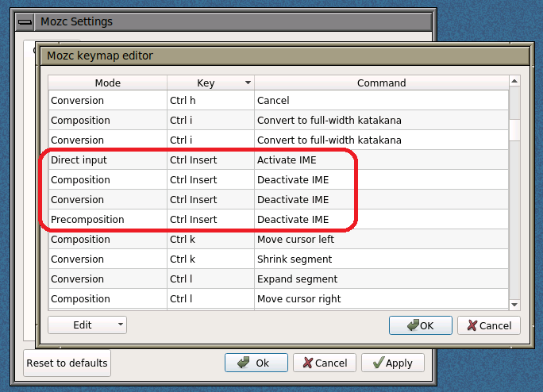Select Precomposition row's Deactivate IME command
The height and width of the screenshot is (392, 543).
381,219
